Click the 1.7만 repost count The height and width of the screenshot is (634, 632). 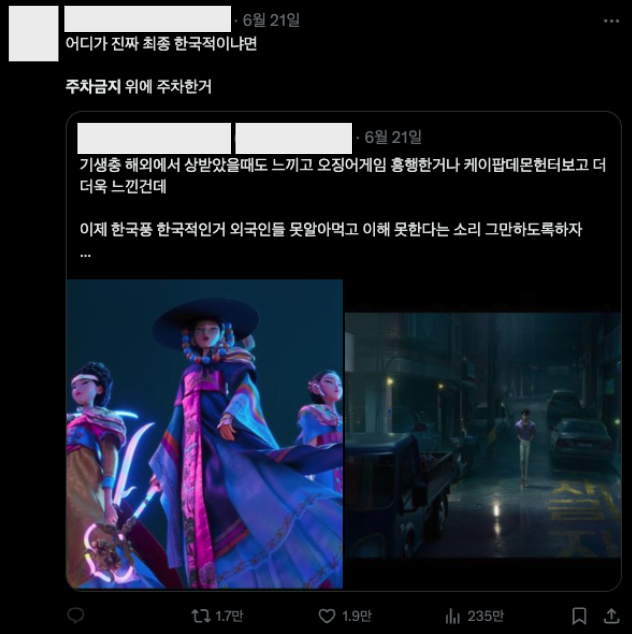point(229,616)
